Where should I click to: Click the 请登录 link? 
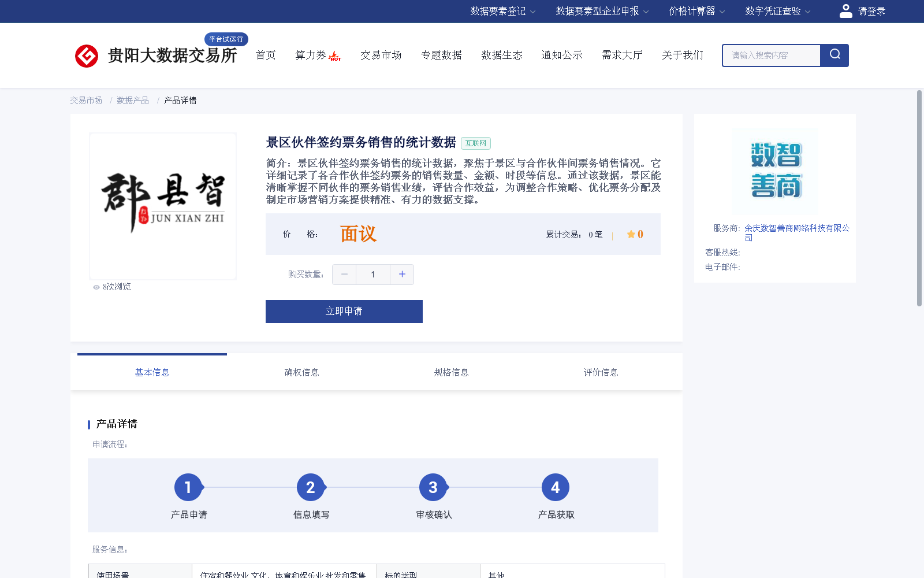[871, 11]
